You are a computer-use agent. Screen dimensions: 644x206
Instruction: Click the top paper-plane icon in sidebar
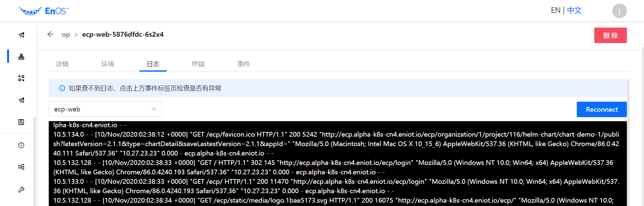tap(22, 35)
